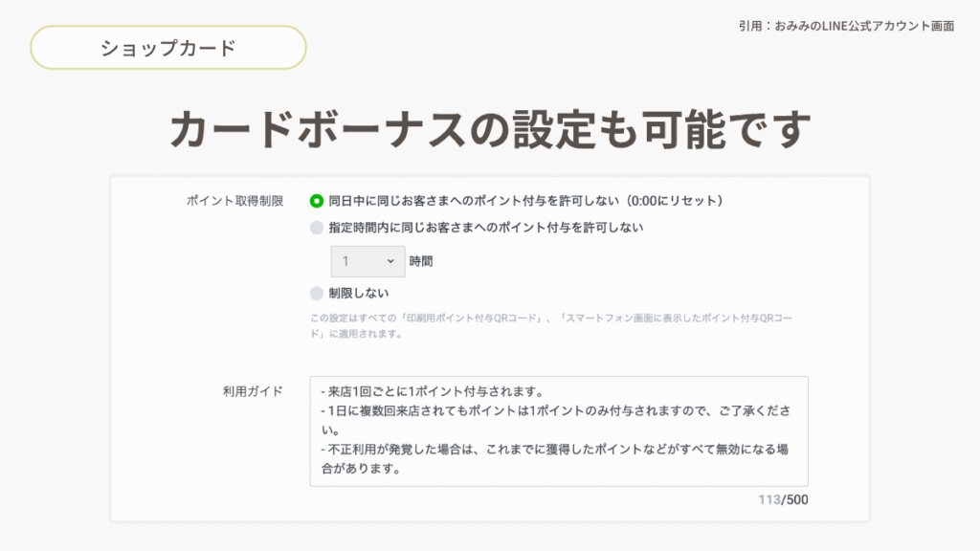Choose the 制限しない radio button
Screen dimensions: 980x551
pyautogui.click(x=317, y=293)
